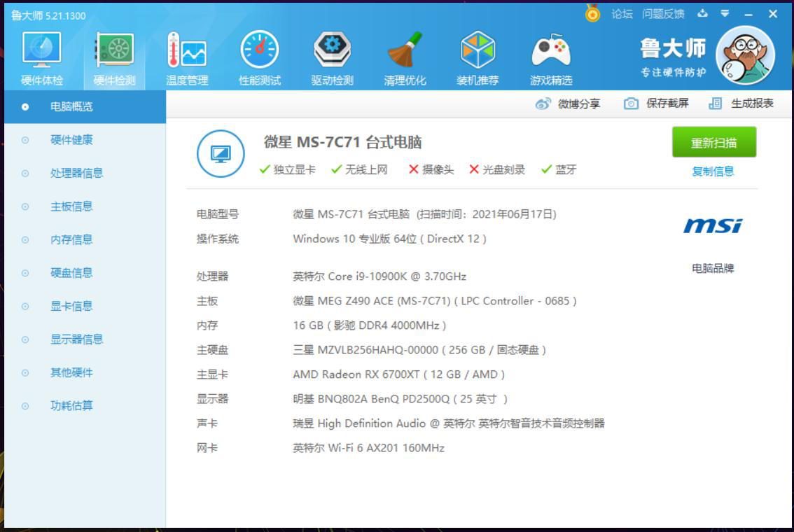Image resolution: width=794 pixels, height=532 pixels.
Task: Select the 硬件检测 hardware detection icon
Action: click(114, 57)
